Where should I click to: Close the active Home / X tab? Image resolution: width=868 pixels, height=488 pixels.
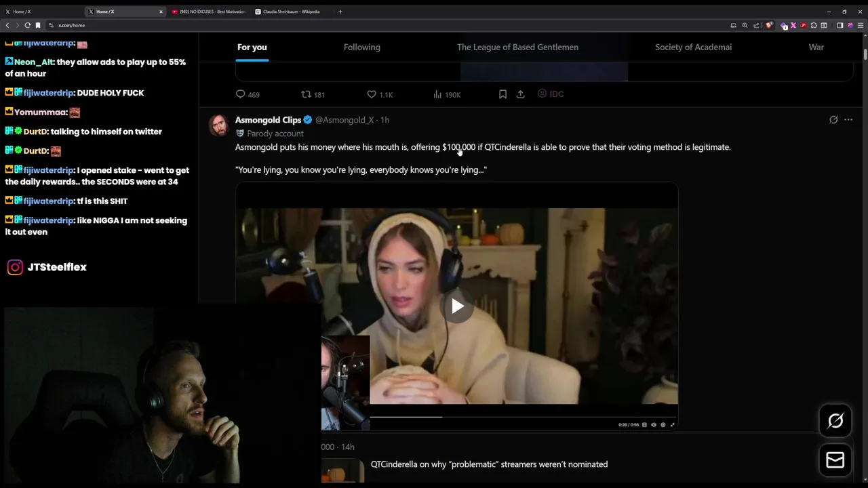pos(161,12)
